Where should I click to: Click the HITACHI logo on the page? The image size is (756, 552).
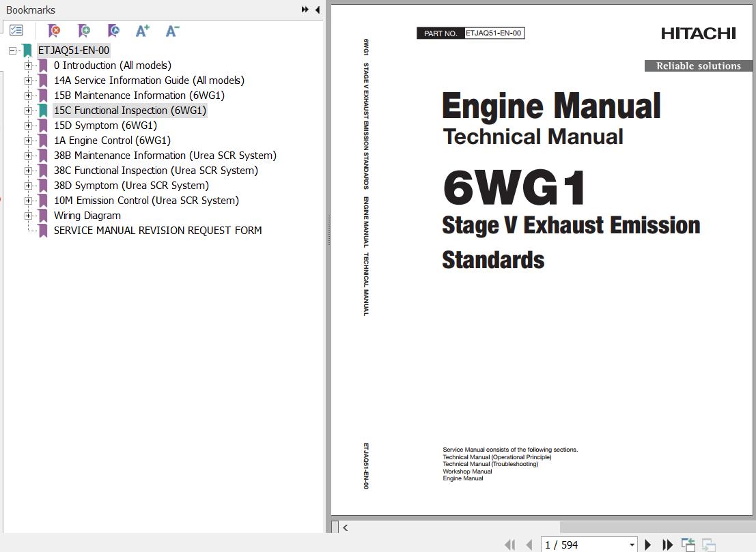699,33
